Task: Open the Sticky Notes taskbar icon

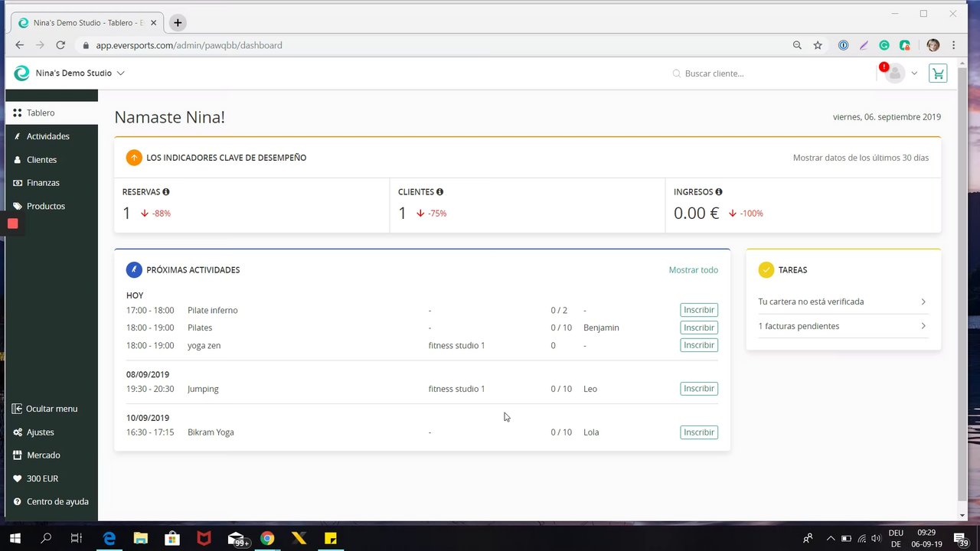Action: tap(331, 538)
